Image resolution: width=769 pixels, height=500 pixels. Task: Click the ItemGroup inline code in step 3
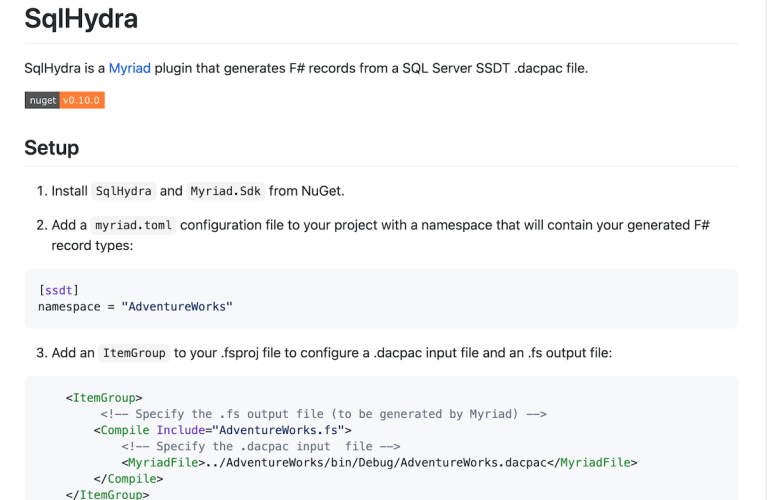134,353
